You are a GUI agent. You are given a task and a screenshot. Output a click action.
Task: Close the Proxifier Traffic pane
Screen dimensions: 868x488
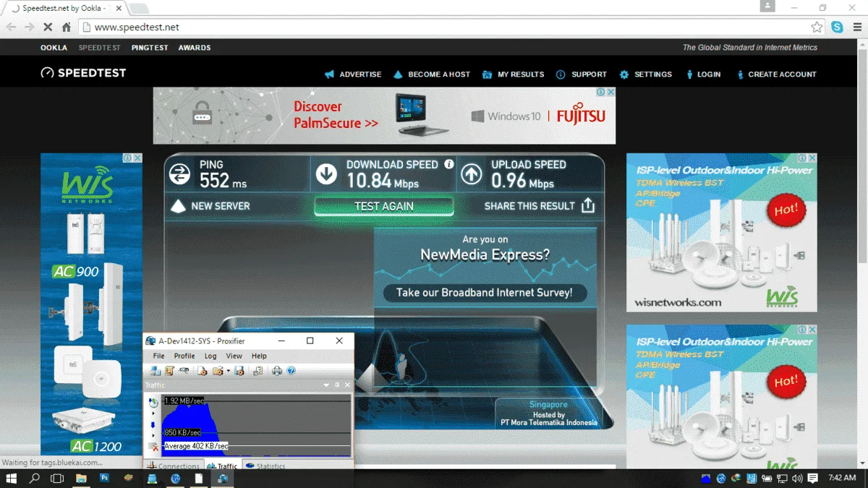[347, 385]
